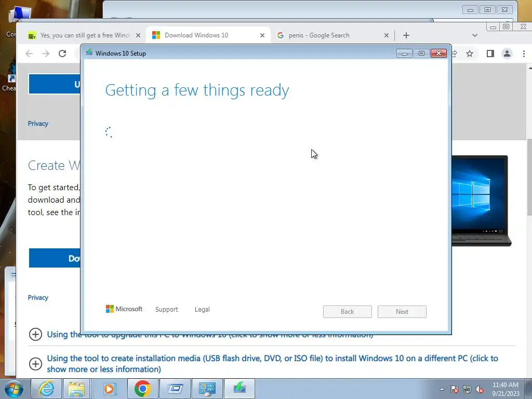Click the muted volume tray icon

480,389
